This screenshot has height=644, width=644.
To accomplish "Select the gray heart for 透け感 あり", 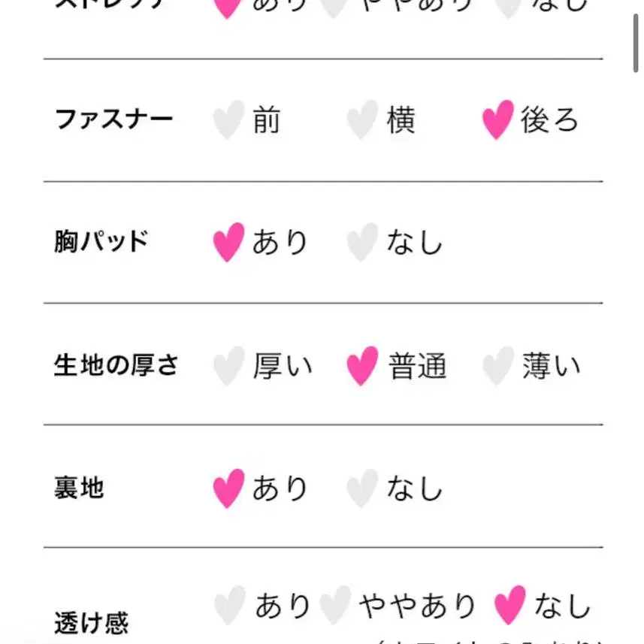I will [230, 605].
